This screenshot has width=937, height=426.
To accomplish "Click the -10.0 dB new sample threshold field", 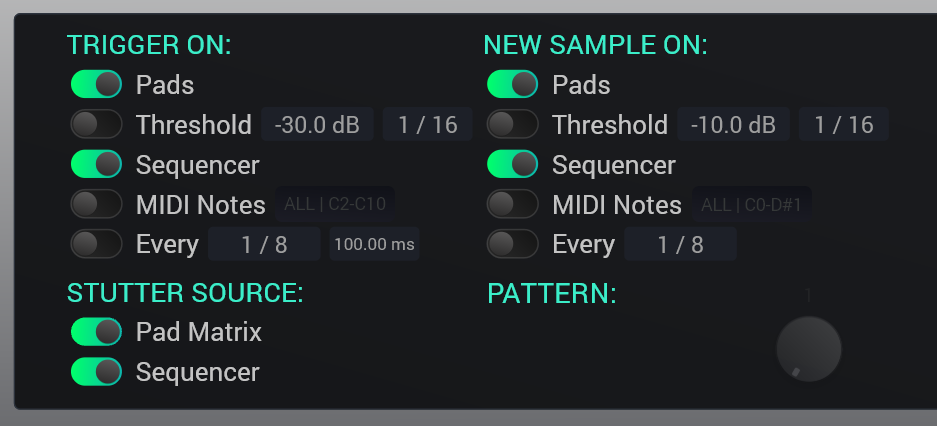I will pyautogui.click(x=733, y=125).
